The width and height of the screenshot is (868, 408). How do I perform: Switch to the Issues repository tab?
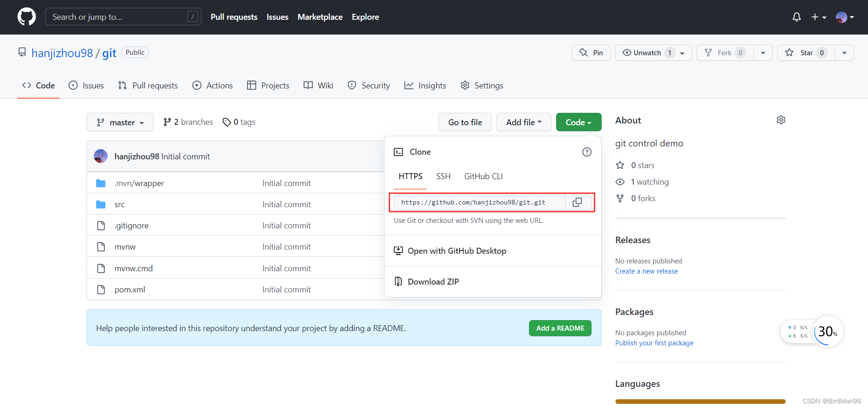click(86, 86)
